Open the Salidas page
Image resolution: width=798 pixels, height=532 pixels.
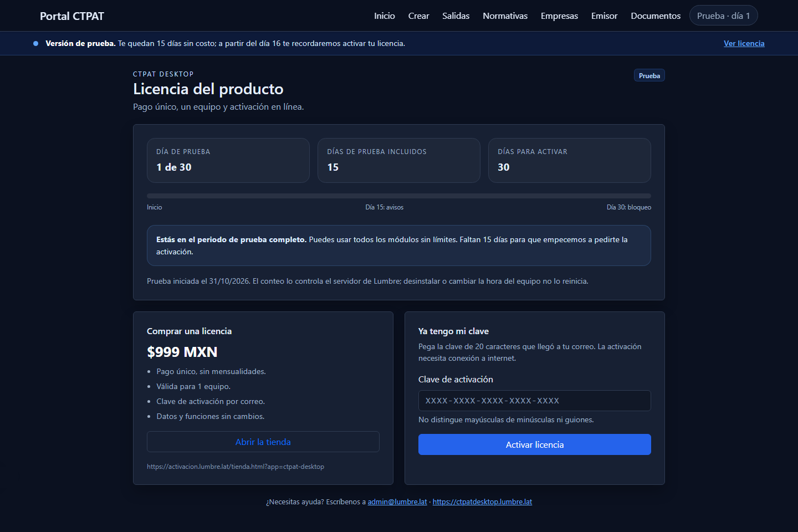point(456,16)
